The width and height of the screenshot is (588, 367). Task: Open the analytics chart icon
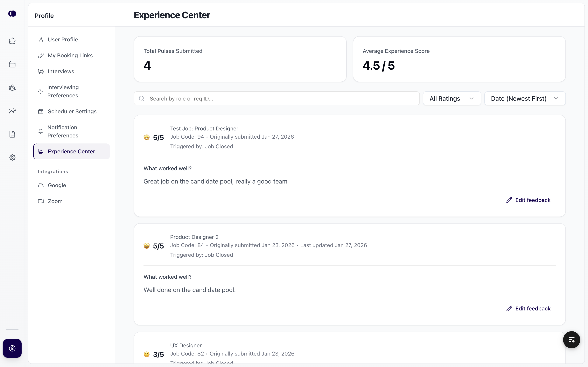(12, 111)
